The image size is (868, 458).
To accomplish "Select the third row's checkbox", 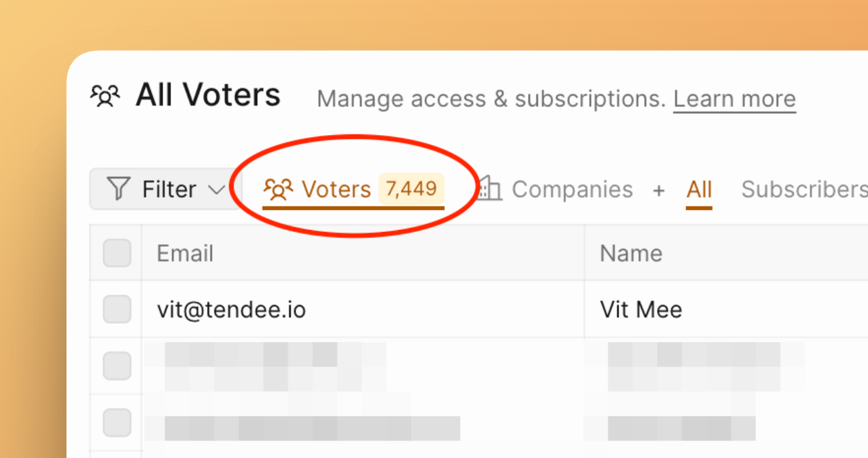I will click(117, 423).
